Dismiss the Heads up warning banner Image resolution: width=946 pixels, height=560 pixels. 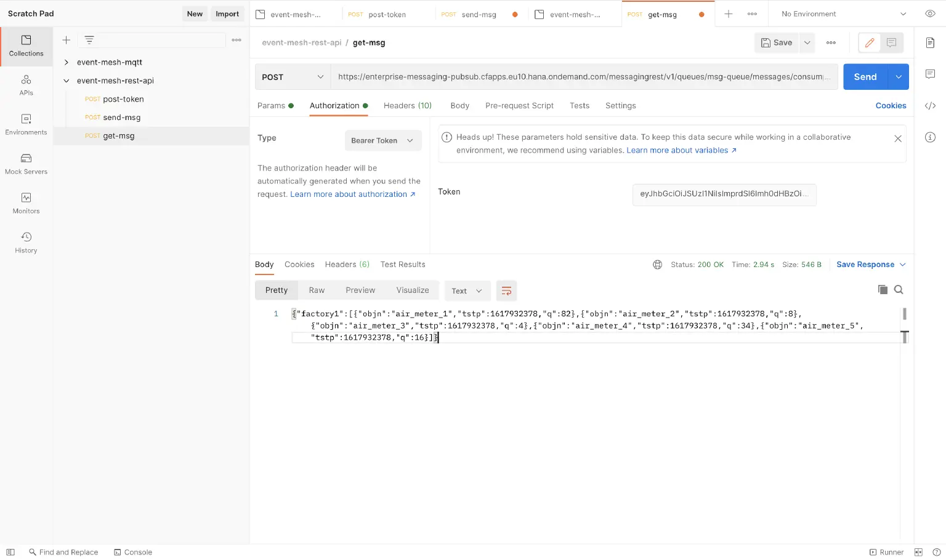(897, 138)
